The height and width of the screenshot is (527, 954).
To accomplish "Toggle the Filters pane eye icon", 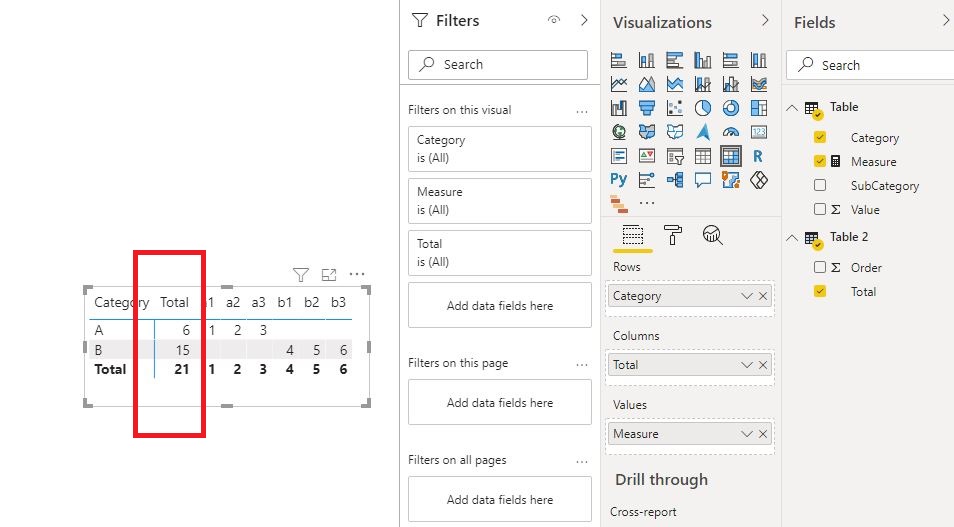I will [554, 20].
